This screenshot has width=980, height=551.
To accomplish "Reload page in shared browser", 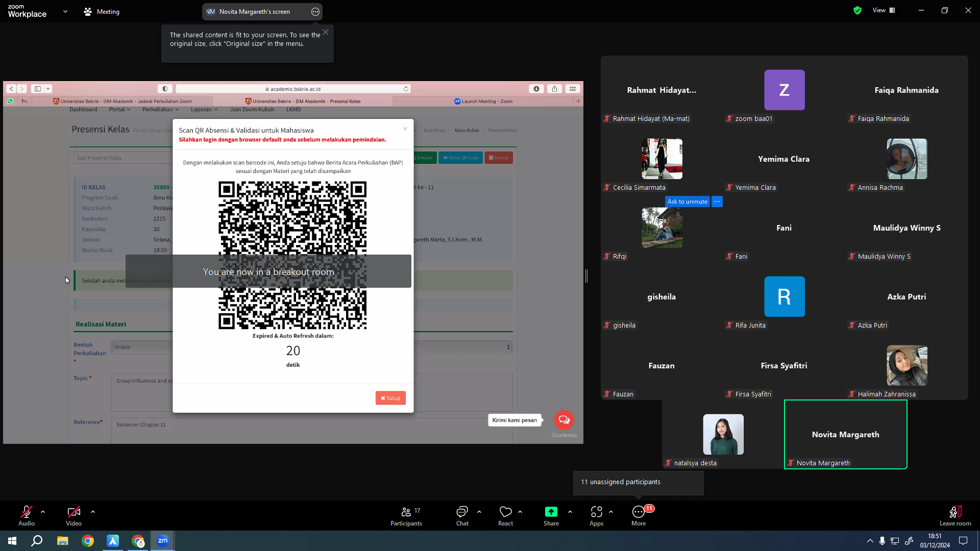I will tap(406, 89).
